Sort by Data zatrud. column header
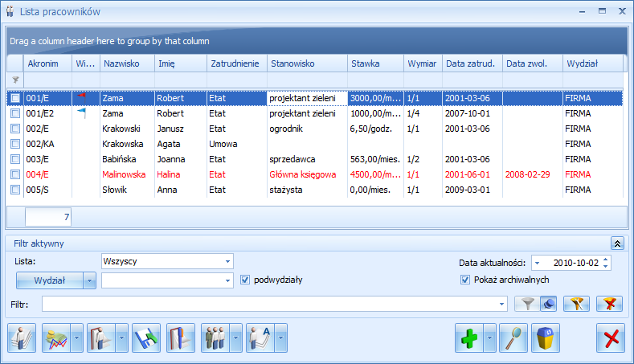Screen dimensions: 634x364 click(472, 63)
